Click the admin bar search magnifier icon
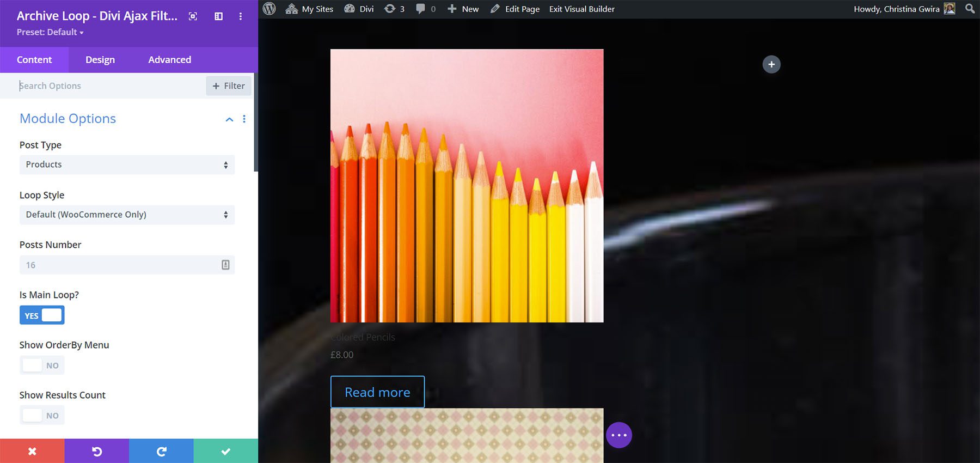This screenshot has width=980, height=463. (x=970, y=9)
